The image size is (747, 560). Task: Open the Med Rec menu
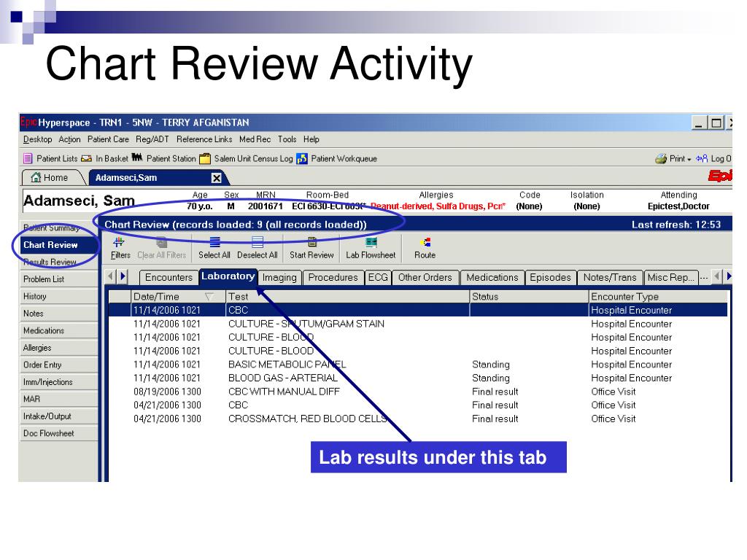pyautogui.click(x=255, y=139)
